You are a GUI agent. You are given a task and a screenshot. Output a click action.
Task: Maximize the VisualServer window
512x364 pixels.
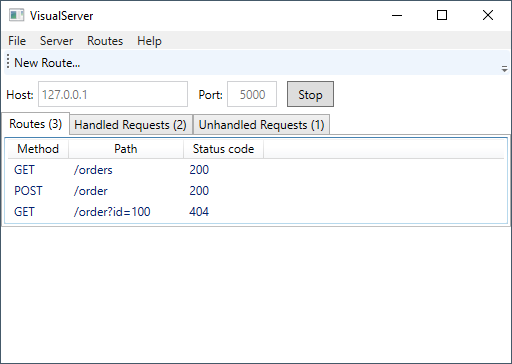[442, 15]
